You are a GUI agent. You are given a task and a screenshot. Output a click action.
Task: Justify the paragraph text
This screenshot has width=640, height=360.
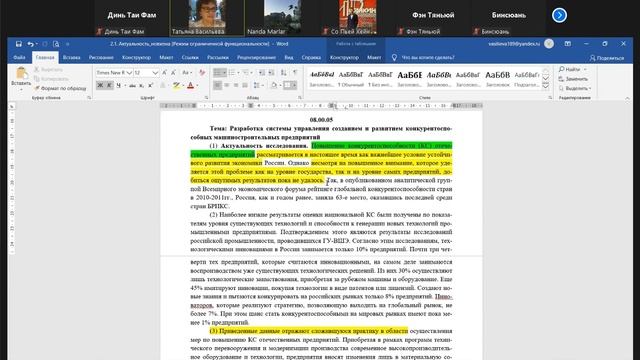pos(245,85)
